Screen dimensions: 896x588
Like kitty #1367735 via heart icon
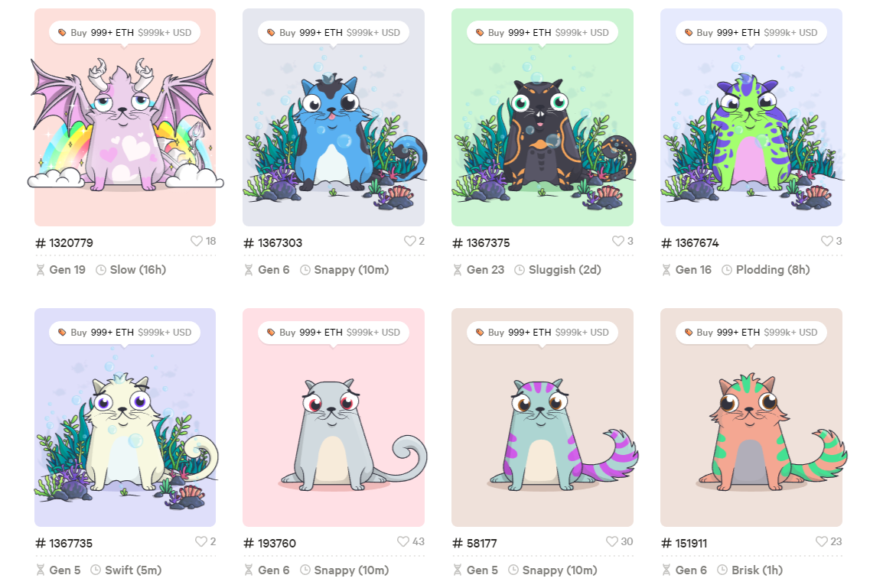pyautogui.click(x=201, y=541)
